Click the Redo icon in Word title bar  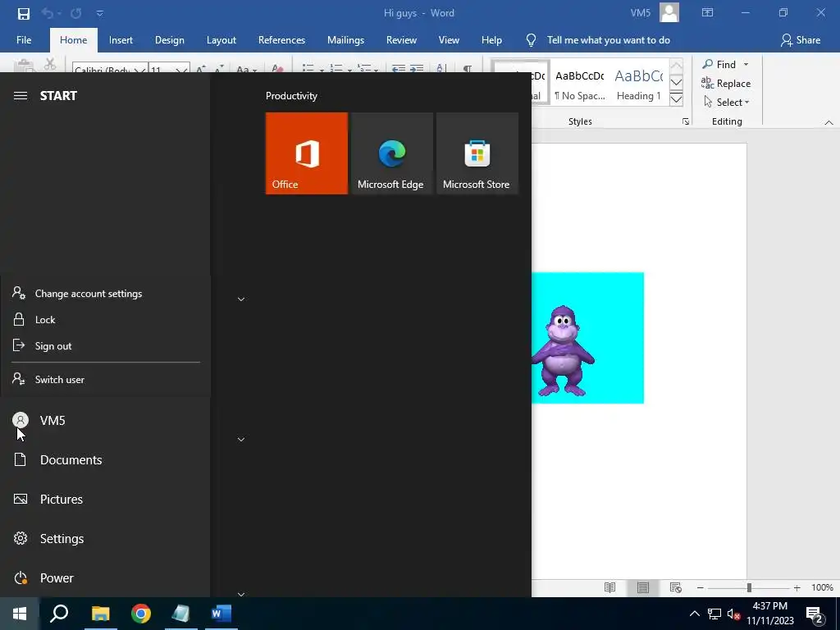[75, 13]
